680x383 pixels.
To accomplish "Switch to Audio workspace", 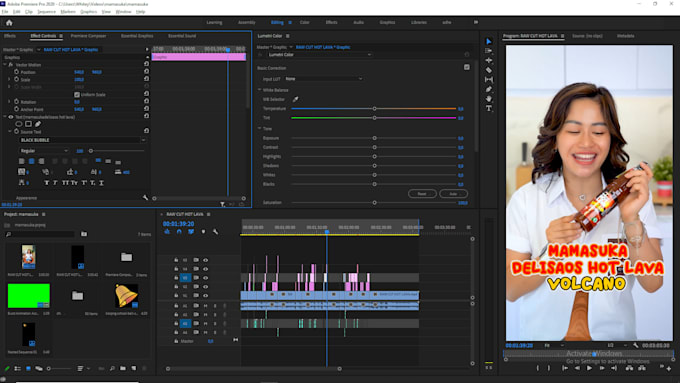I will [358, 22].
